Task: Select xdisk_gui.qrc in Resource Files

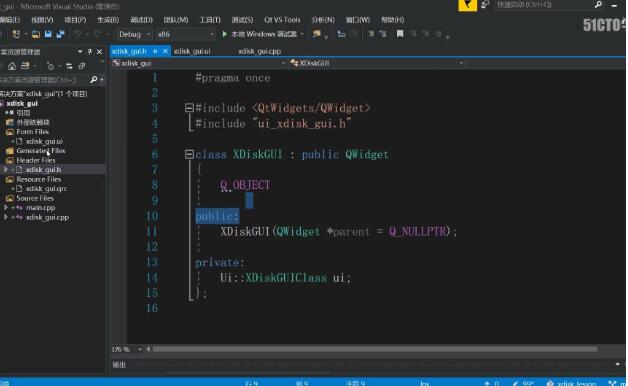Action: [46, 189]
